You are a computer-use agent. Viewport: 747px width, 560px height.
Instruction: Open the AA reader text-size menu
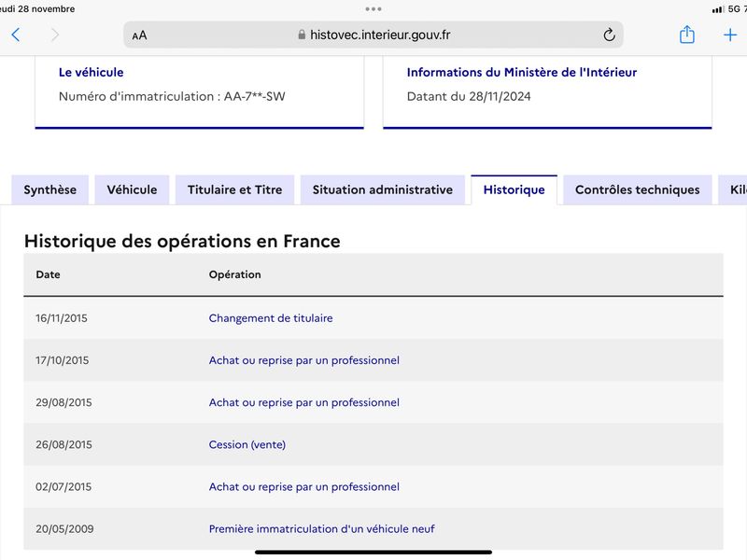[x=139, y=35]
